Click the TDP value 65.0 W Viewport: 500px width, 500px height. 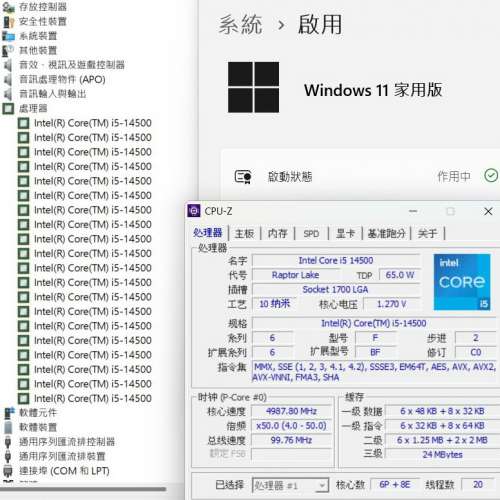400,275
